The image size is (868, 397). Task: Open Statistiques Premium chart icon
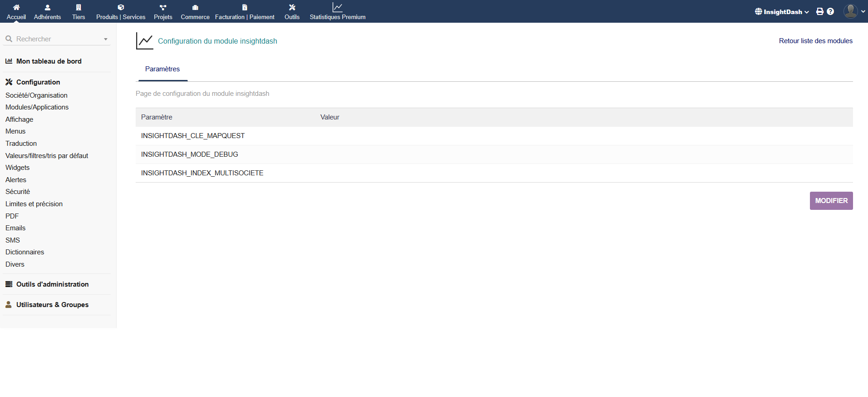(337, 7)
